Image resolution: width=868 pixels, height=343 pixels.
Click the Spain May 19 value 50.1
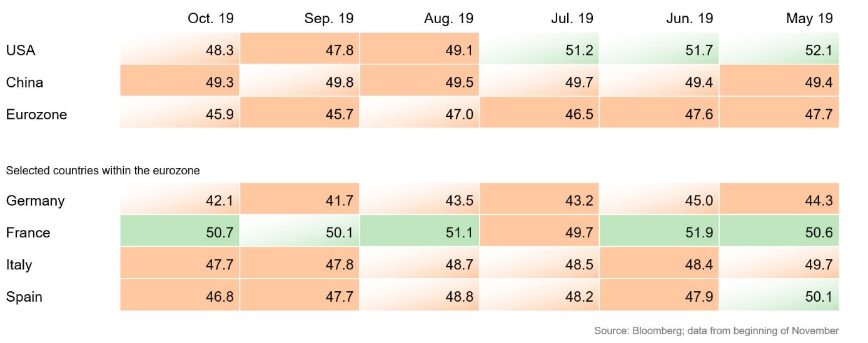pos(818,297)
